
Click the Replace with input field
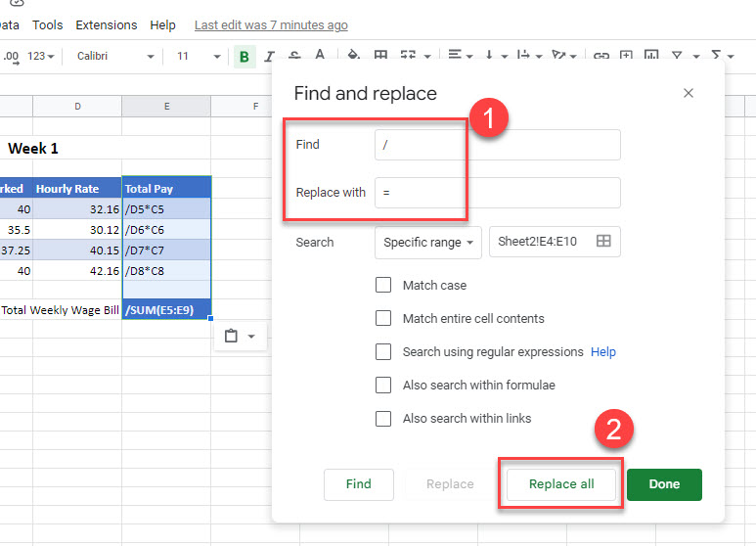pyautogui.click(x=497, y=193)
